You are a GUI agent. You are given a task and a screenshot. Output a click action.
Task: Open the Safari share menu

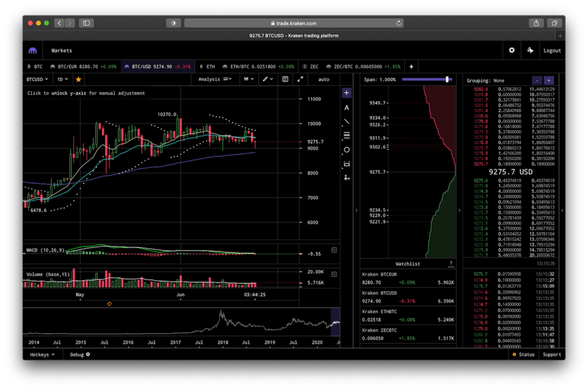point(536,23)
